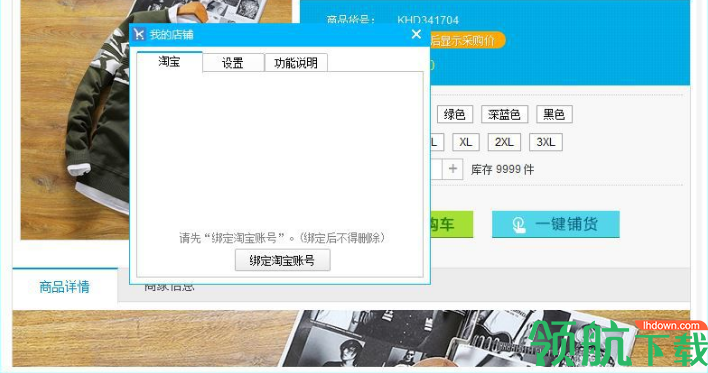Click the green add-to-cart button
The height and width of the screenshot is (373, 708).
click(x=452, y=224)
